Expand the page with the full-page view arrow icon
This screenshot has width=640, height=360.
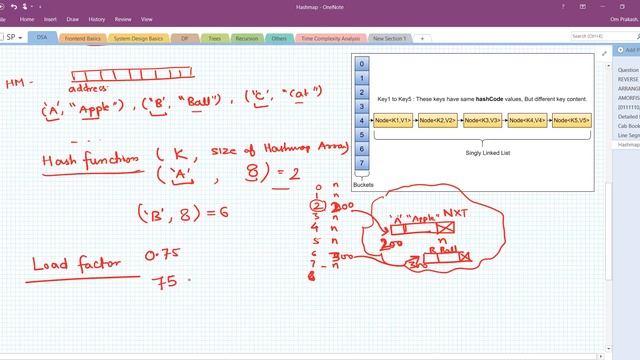(604, 53)
